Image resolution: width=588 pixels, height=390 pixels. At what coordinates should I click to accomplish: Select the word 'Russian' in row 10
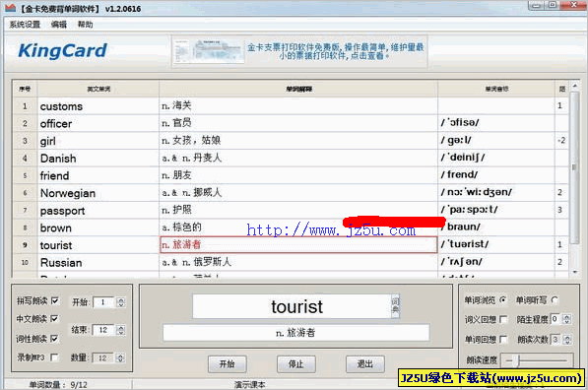[61, 263]
